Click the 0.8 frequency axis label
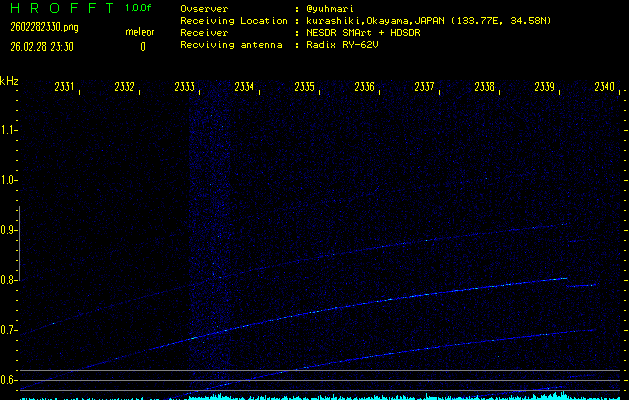Image resolution: width=629 pixels, height=400 pixels. point(9,280)
